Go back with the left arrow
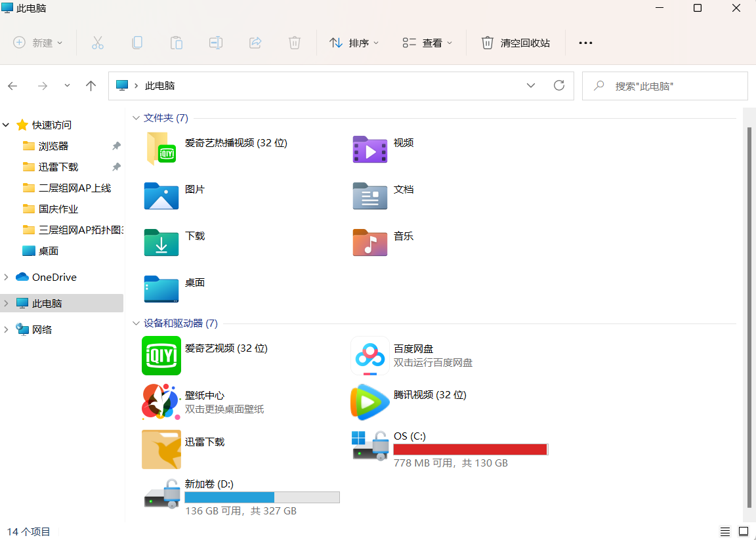756x540 pixels. click(12, 86)
